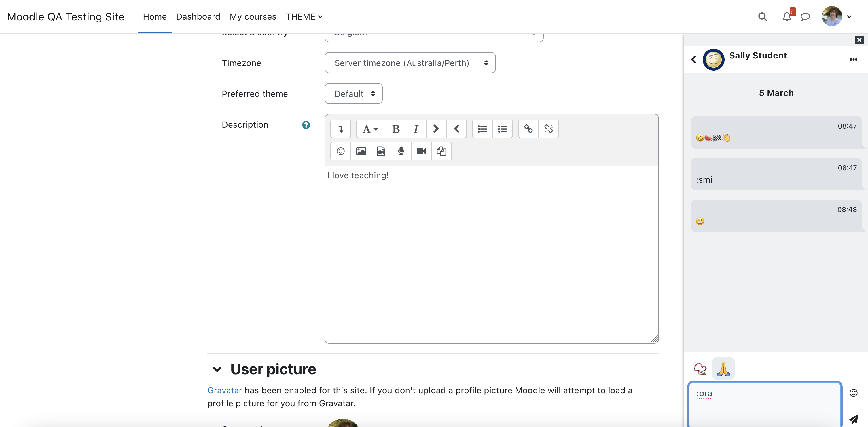
Task: Click the '5 March' date heading
Action: [776, 93]
